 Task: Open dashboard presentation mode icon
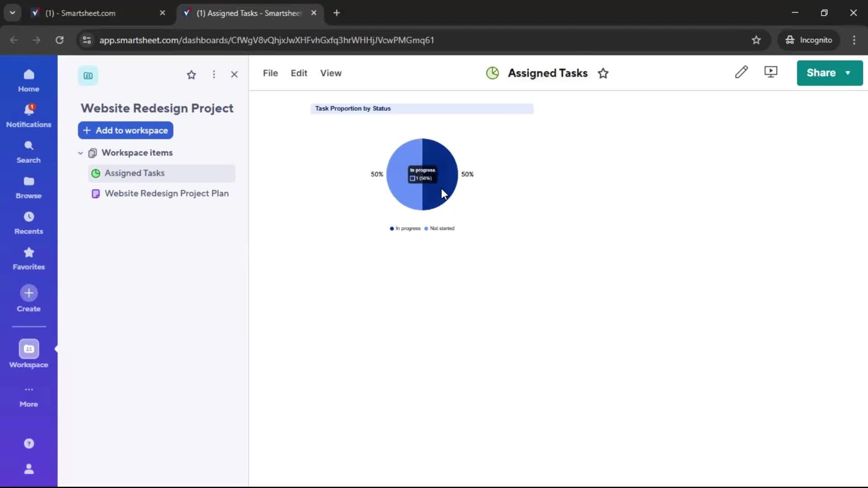click(771, 72)
